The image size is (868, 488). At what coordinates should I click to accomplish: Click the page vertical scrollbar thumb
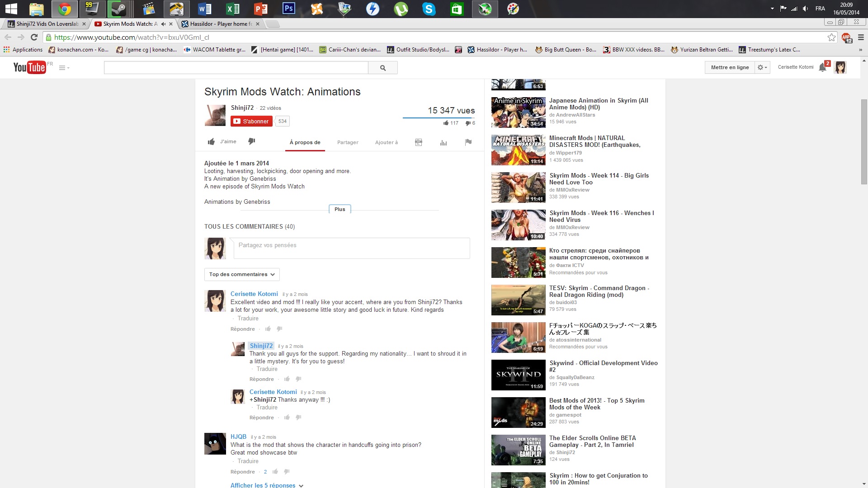pos(864,141)
